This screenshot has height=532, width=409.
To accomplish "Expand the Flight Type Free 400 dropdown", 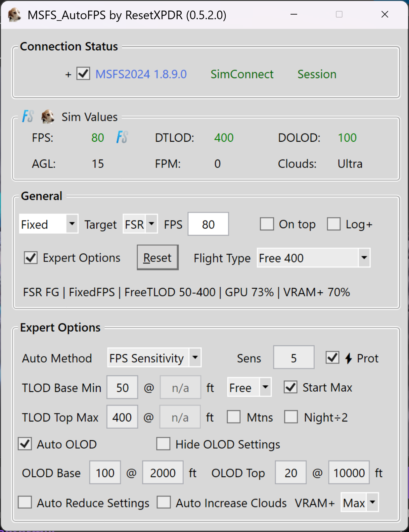I will (313, 258).
